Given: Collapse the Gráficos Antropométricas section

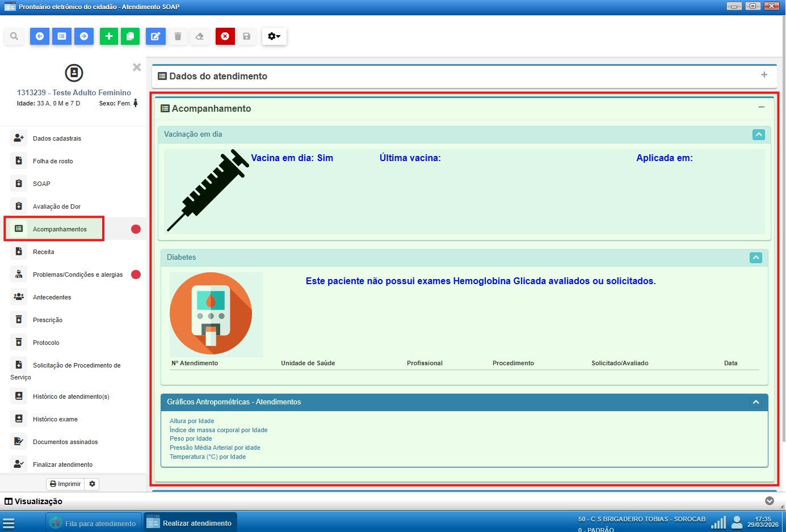Looking at the screenshot, I should click(755, 402).
